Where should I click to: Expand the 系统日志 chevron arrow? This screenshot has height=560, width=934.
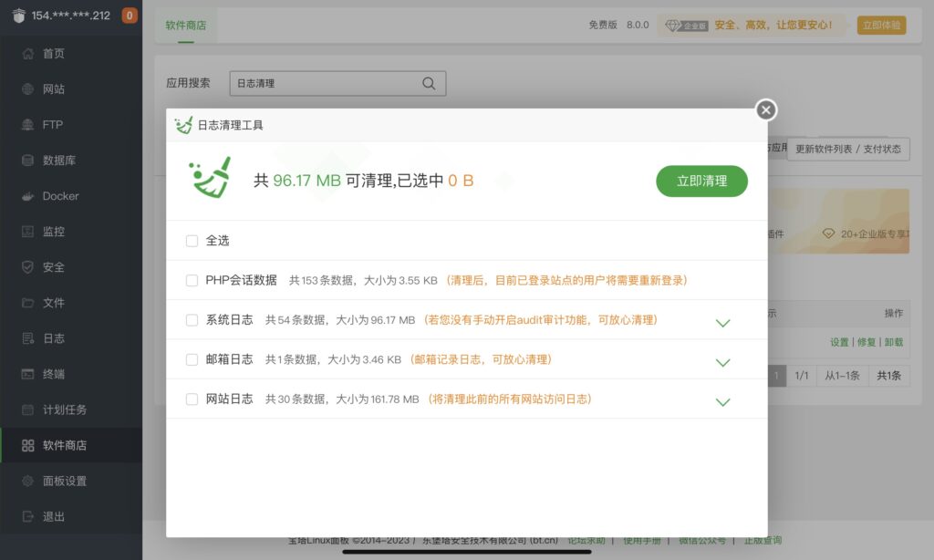click(x=722, y=323)
